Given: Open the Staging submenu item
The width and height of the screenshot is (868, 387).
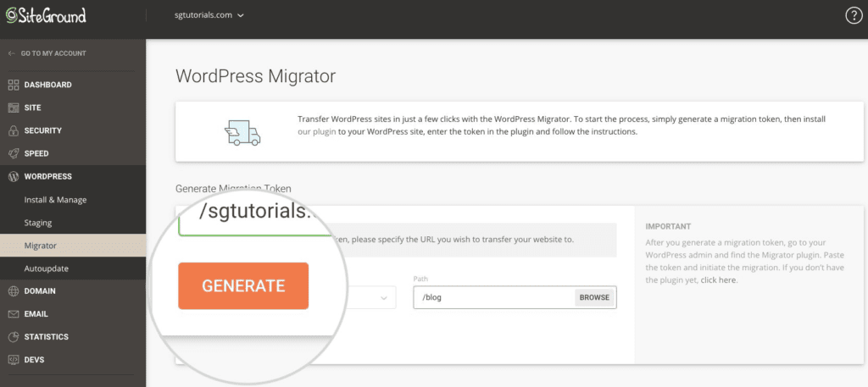Looking at the screenshot, I should 37,223.
